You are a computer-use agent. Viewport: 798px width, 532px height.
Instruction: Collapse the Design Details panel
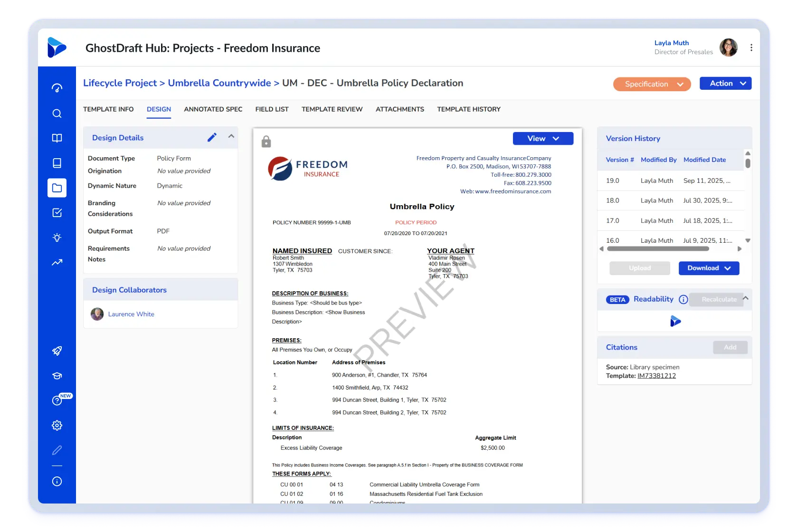(231, 136)
